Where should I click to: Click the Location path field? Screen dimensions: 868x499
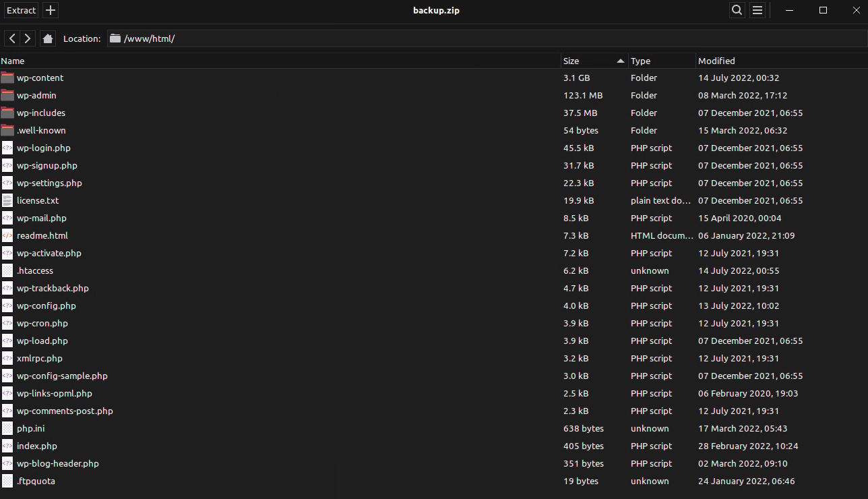(x=486, y=38)
